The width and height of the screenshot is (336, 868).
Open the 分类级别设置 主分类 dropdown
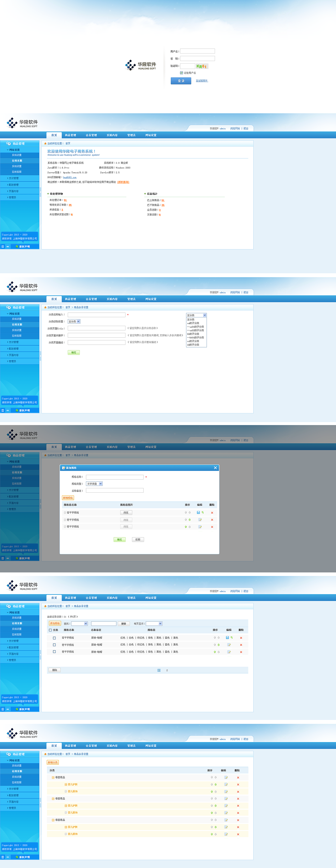[74, 321]
